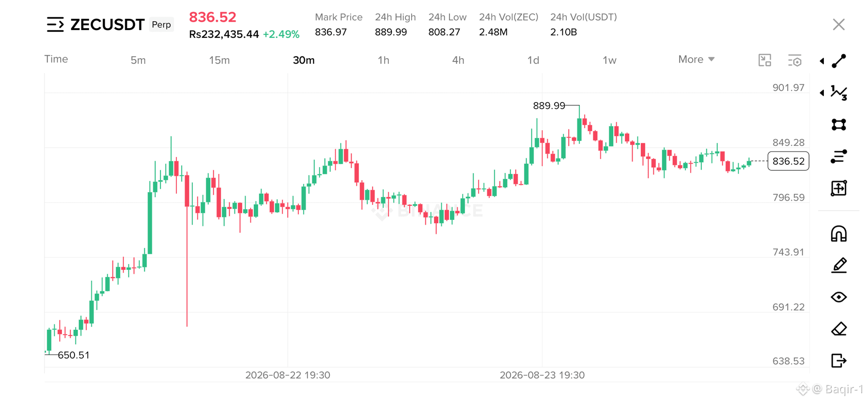This screenshot has height=401, width=868.
Task: Switch to the 15m interval
Action: pos(219,60)
